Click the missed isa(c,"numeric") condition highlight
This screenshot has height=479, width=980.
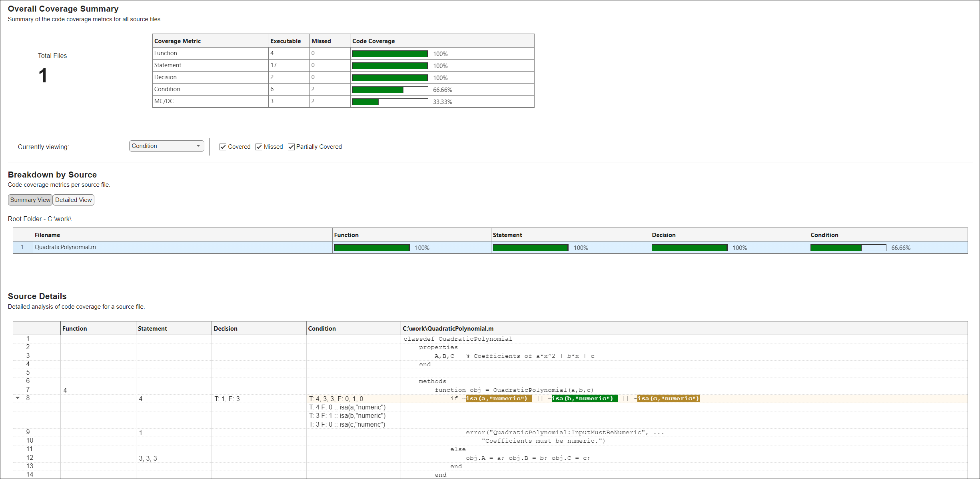668,398
